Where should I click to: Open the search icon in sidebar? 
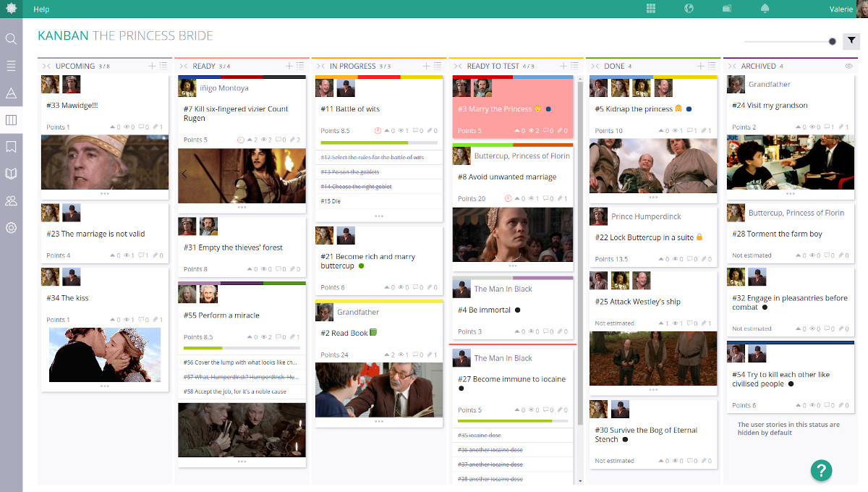pyautogui.click(x=11, y=39)
